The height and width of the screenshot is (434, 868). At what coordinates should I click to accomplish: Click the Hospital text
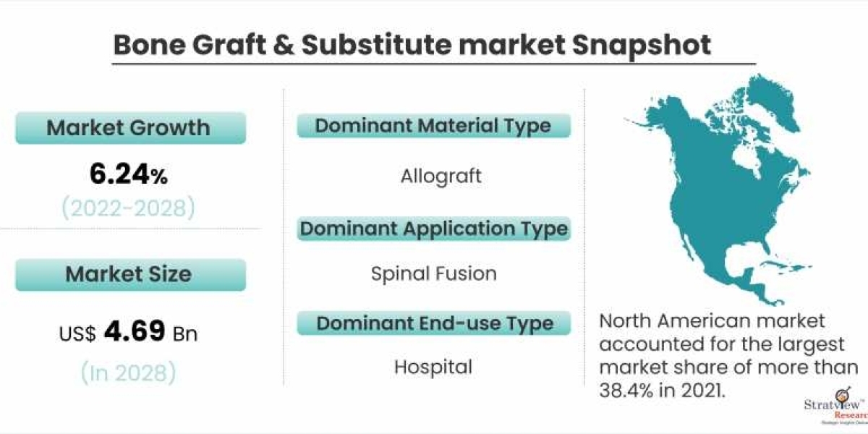coord(433,367)
